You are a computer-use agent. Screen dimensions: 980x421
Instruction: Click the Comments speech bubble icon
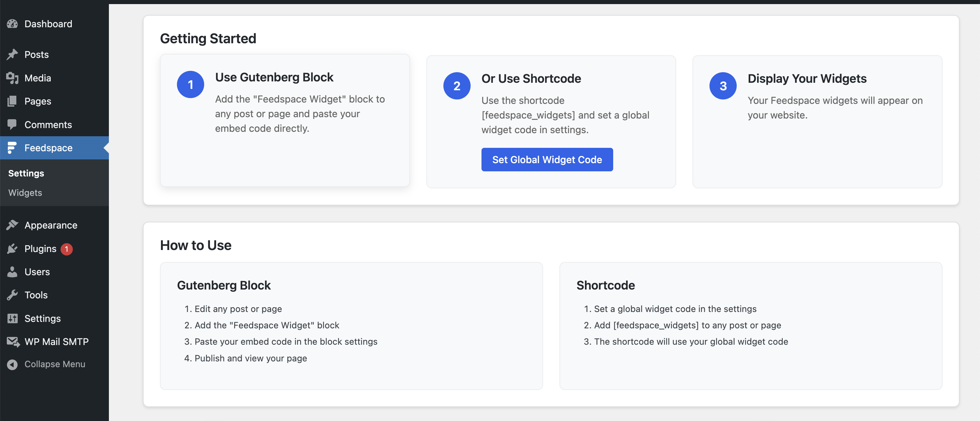coord(12,124)
